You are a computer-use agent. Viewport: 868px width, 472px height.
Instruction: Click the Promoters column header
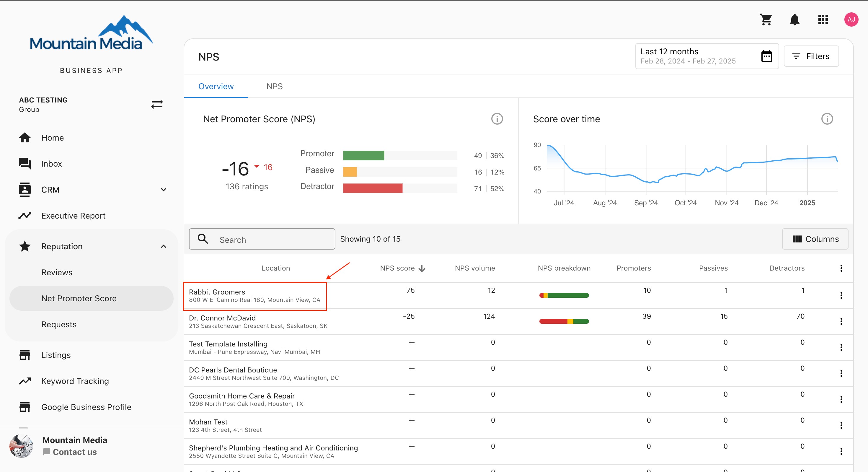coord(634,268)
